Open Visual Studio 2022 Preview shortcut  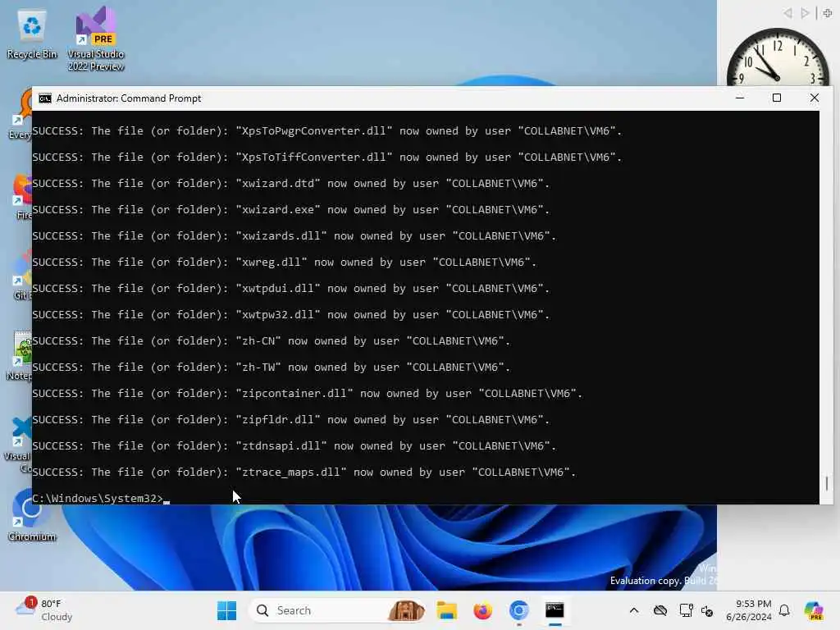(96, 39)
